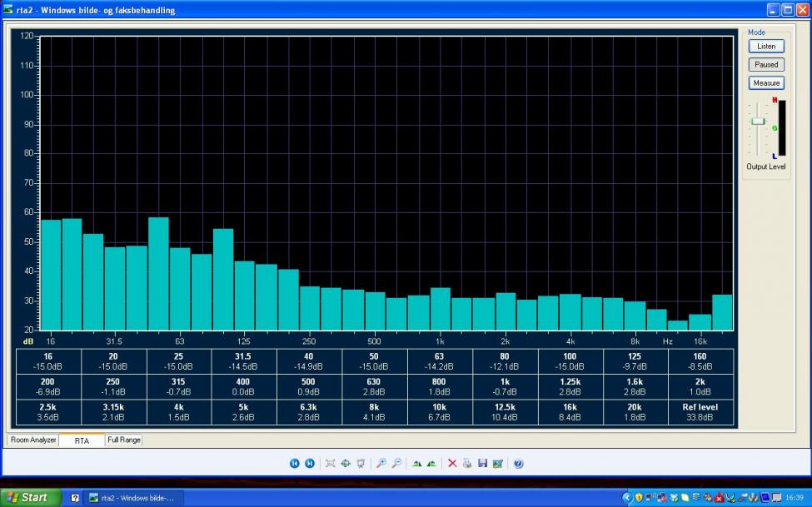Image resolution: width=812 pixels, height=507 pixels.
Task: Delete the image with red X
Action: (452, 464)
